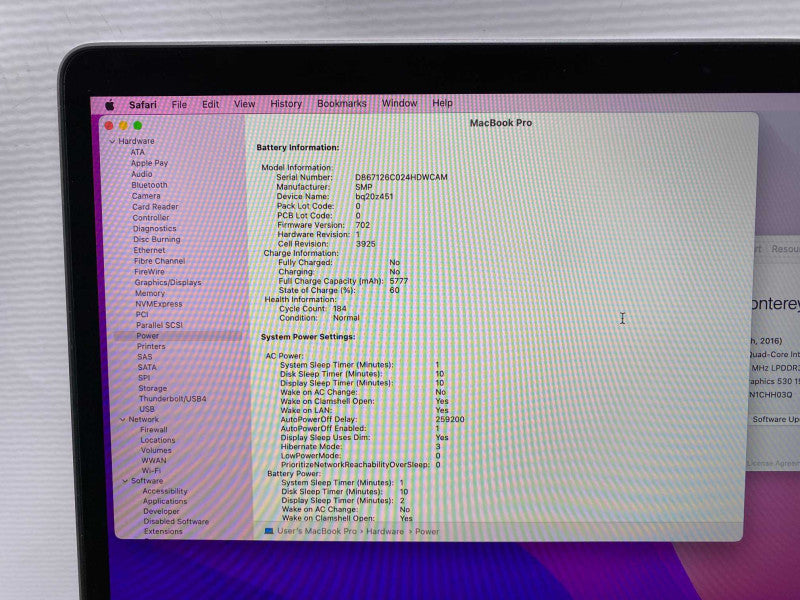Select Firewall under Network
800x600 pixels.
pos(154,430)
